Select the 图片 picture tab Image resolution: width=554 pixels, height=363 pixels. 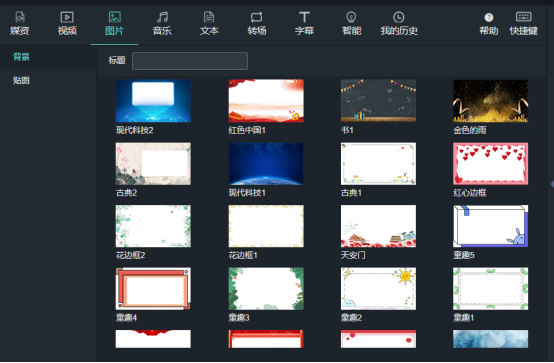tap(114, 23)
